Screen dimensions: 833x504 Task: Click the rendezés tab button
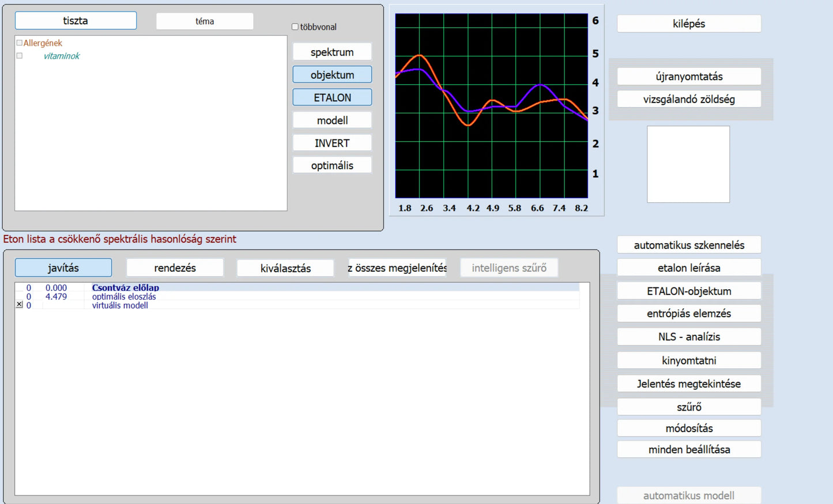[x=175, y=268]
